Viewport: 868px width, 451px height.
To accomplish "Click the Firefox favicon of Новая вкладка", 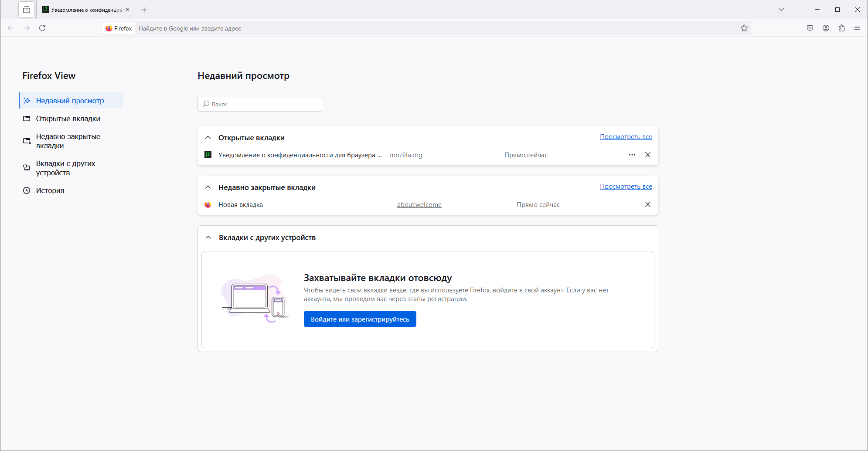I will (208, 204).
